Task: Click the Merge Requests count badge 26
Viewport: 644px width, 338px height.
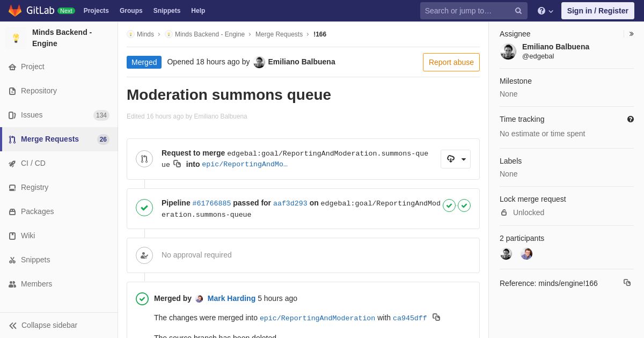Action: click(103, 139)
